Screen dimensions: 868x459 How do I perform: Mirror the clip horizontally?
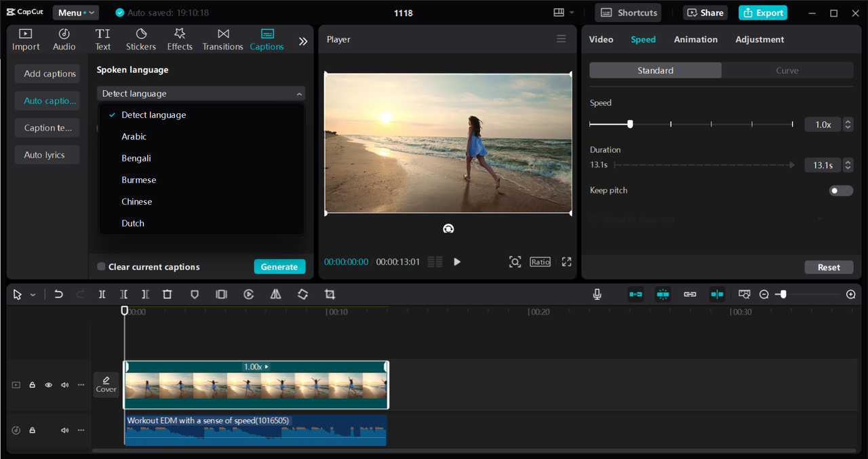(x=275, y=294)
